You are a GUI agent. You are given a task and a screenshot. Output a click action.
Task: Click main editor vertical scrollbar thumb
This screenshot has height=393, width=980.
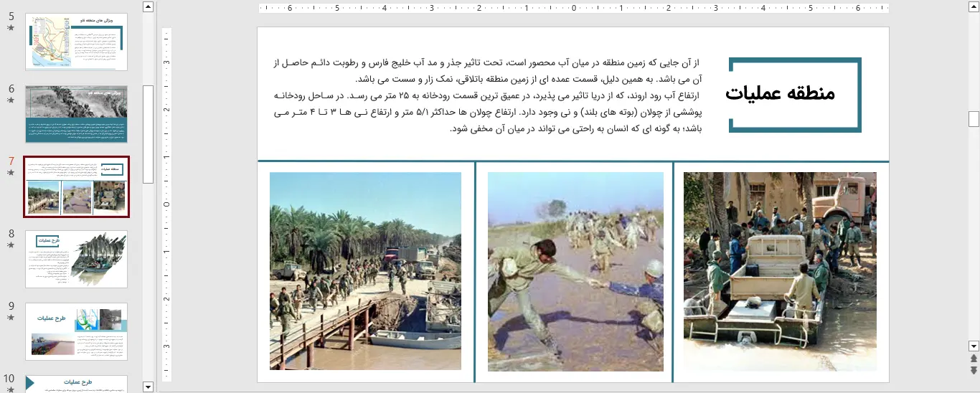coord(974,119)
